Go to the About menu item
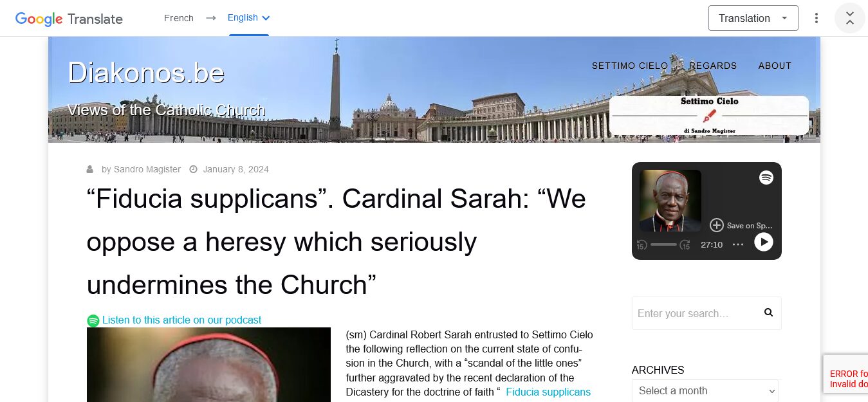 (x=775, y=66)
